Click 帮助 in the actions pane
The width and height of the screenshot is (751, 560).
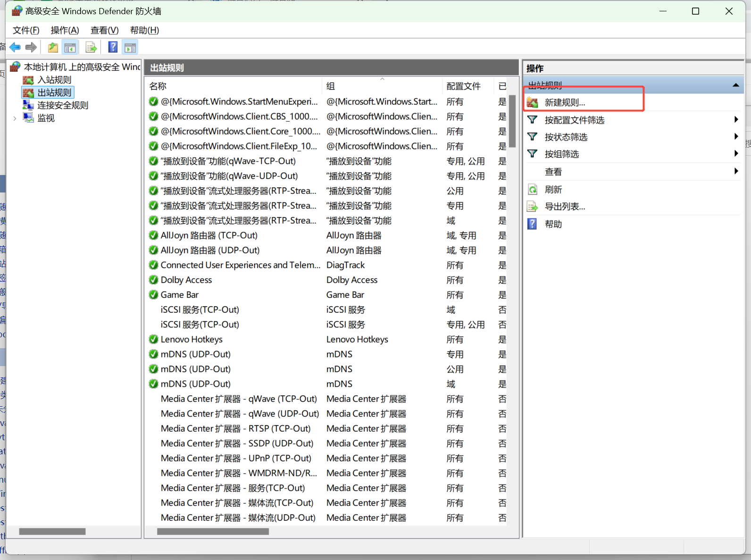point(553,224)
